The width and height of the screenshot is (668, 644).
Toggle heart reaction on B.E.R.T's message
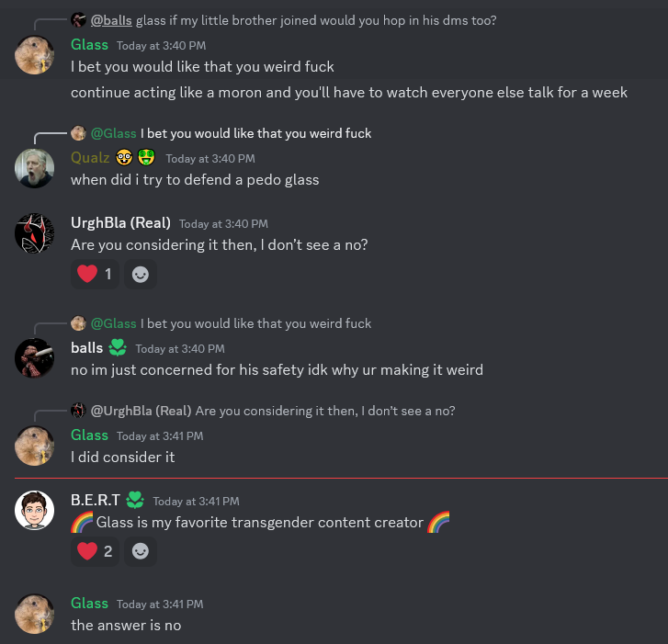click(x=95, y=551)
